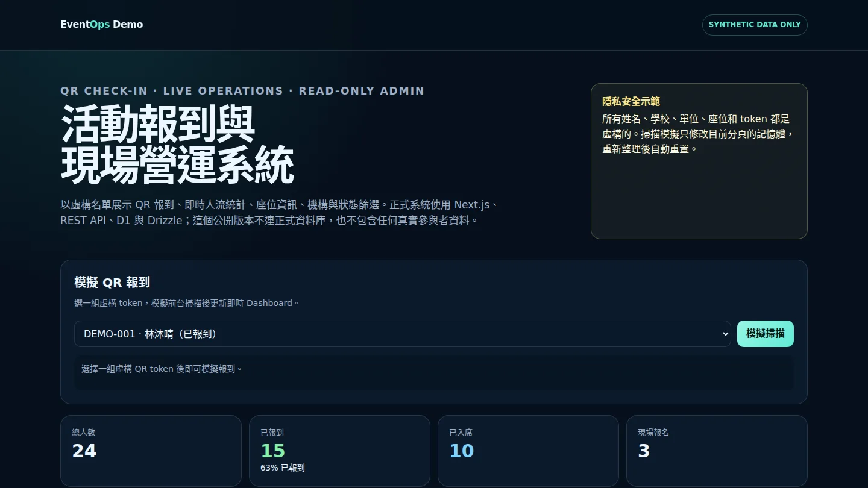The height and width of the screenshot is (488, 868).
Task: Click the 63% 已報到 text
Action: click(x=283, y=468)
